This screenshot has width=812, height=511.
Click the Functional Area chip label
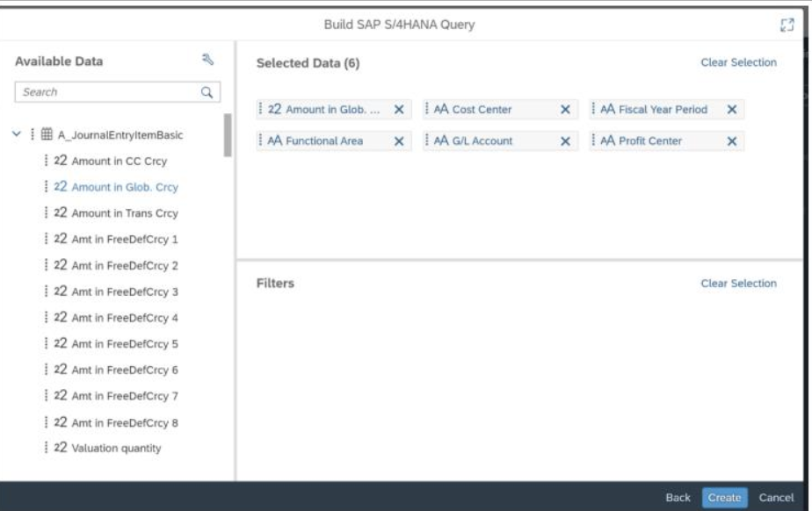point(324,141)
